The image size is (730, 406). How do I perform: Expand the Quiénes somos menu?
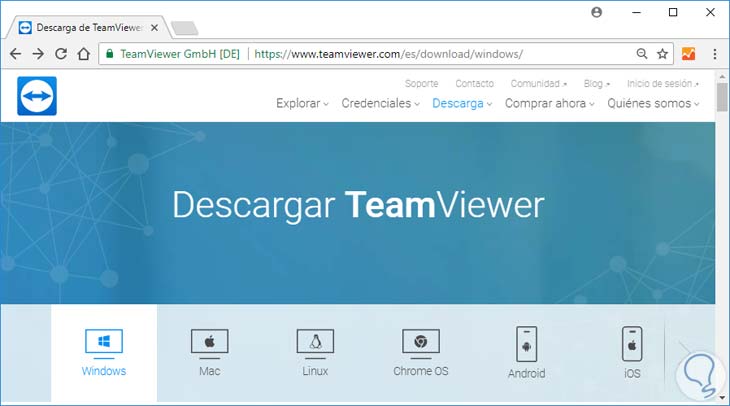coord(653,103)
